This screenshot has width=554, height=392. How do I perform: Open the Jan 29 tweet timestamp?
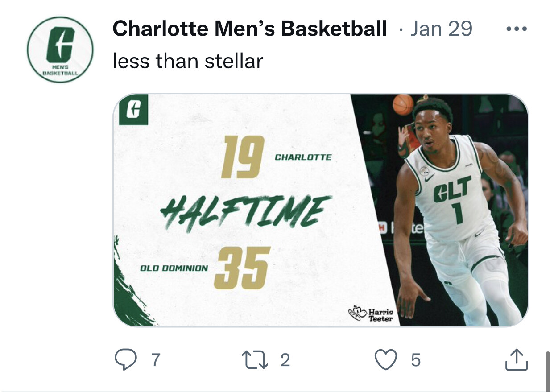point(441,29)
